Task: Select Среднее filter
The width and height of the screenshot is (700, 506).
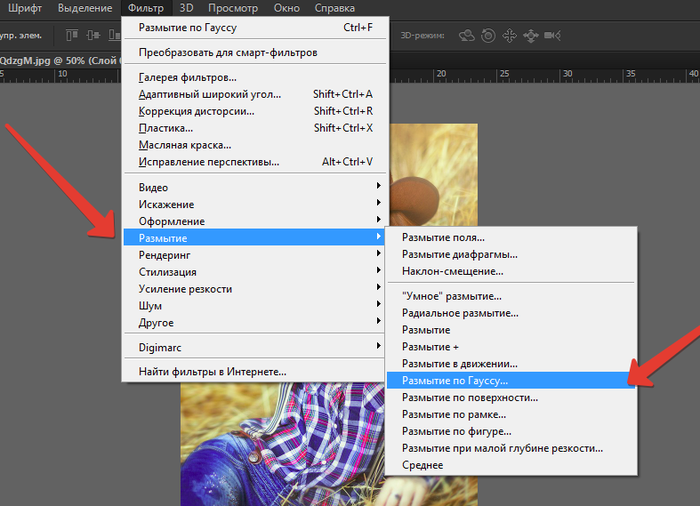Action: [x=511, y=465]
